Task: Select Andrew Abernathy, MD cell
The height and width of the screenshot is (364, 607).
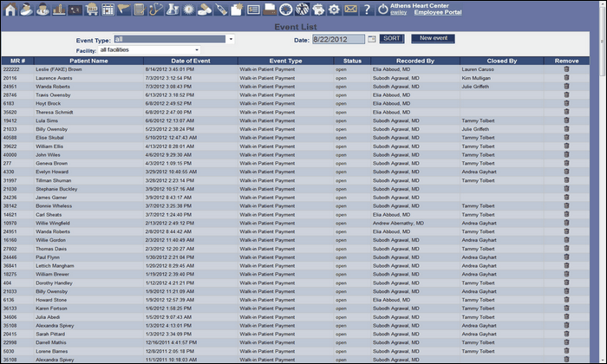Action: 398,223
